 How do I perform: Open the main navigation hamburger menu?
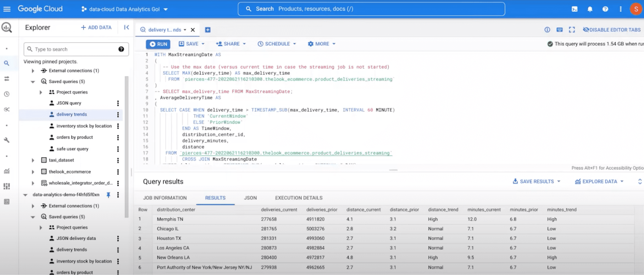click(x=7, y=9)
